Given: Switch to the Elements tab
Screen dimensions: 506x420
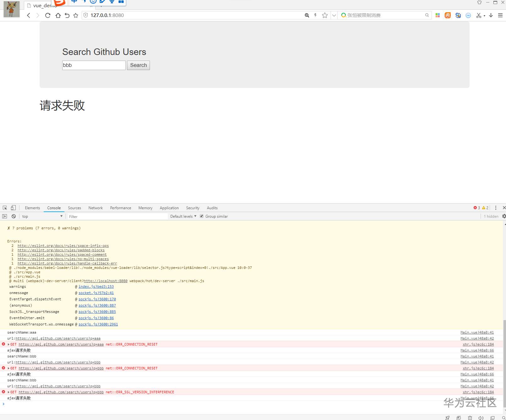Looking at the screenshot, I should pos(32,208).
